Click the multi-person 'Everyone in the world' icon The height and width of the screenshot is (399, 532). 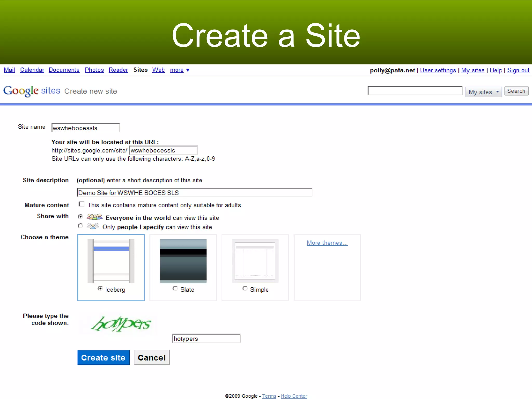point(95,217)
